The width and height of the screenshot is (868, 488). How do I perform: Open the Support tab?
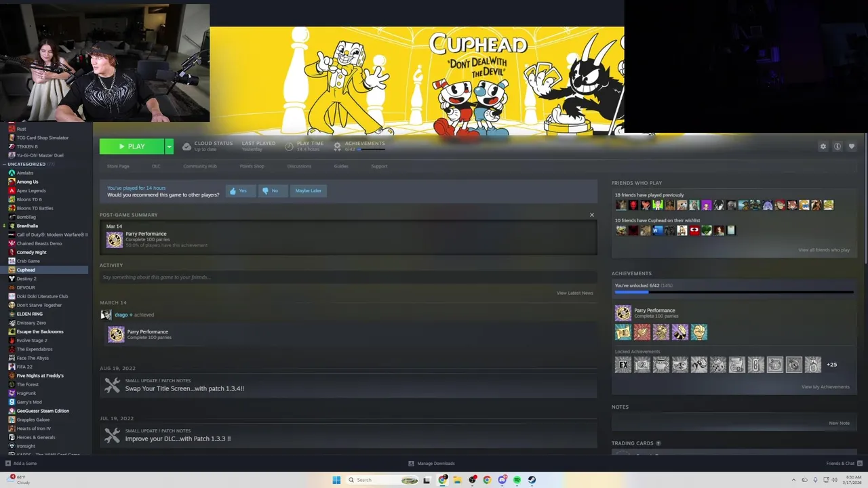[x=379, y=166]
